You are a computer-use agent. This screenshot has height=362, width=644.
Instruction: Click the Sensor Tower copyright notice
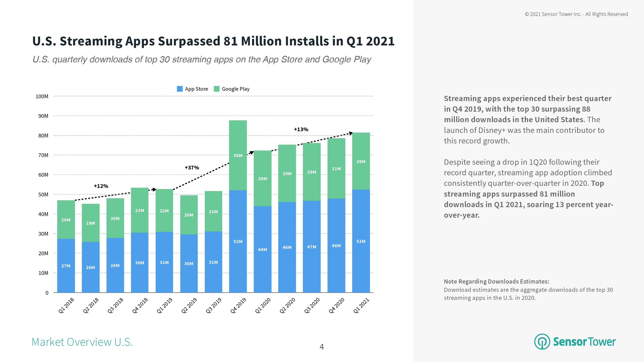[x=576, y=14]
